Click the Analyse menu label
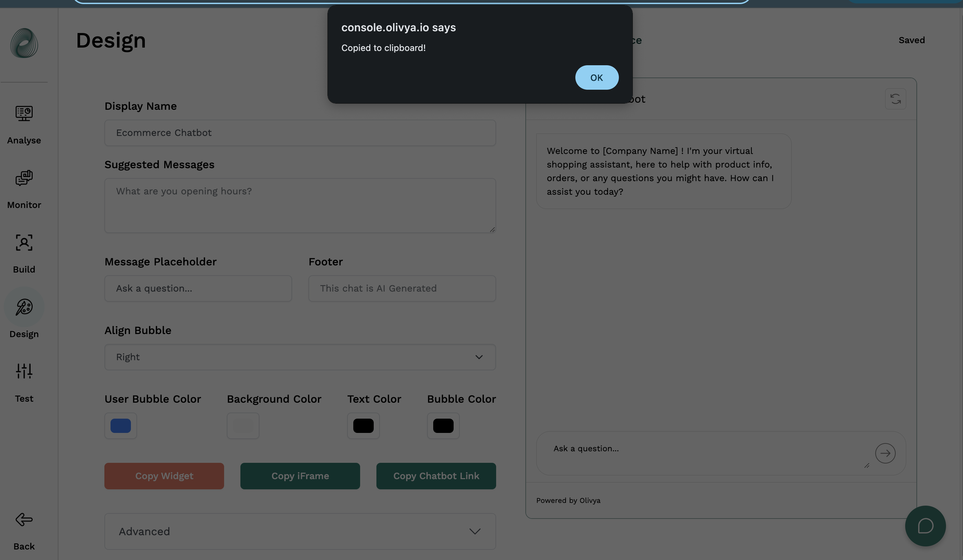Viewport: 963px width, 560px height. click(24, 141)
